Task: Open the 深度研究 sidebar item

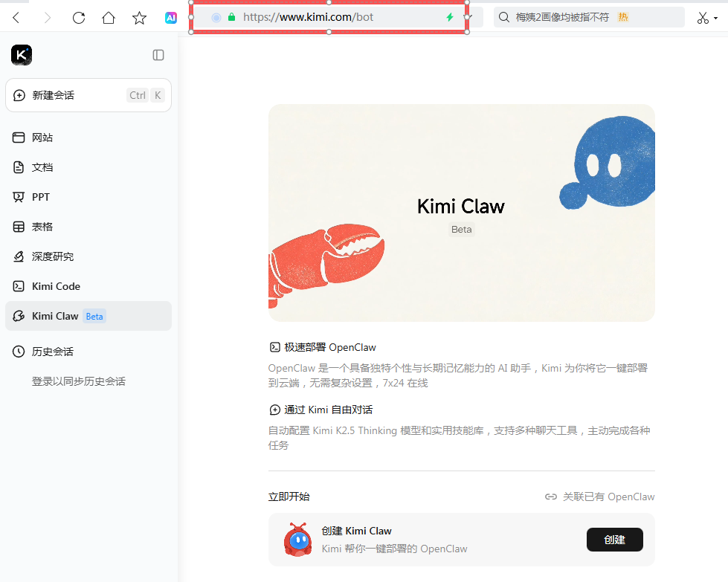Action: pos(88,256)
